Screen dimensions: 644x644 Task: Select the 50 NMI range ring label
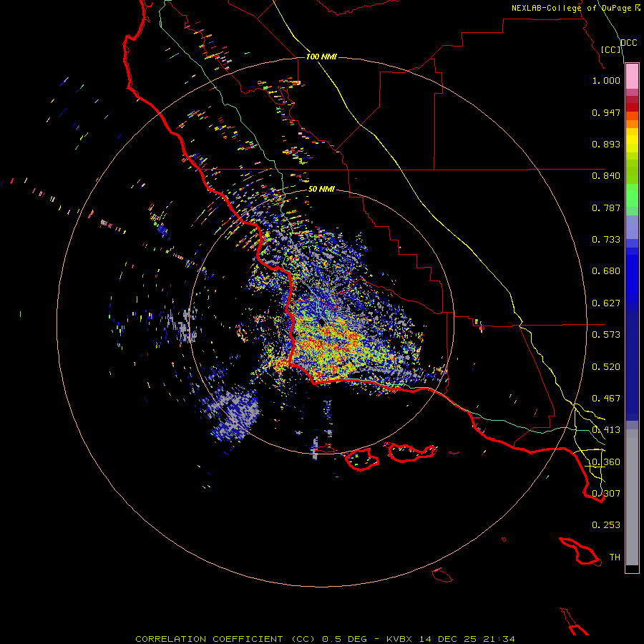[x=321, y=190]
